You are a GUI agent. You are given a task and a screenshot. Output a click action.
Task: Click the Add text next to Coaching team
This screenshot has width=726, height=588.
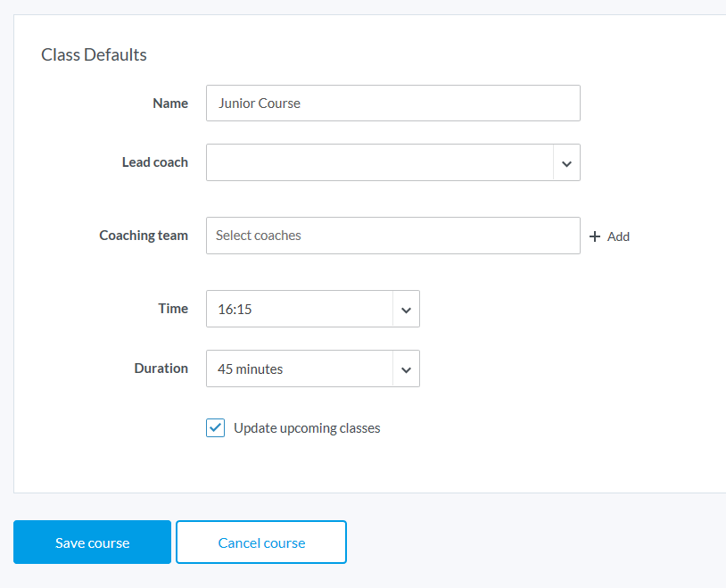click(x=618, y=236)
